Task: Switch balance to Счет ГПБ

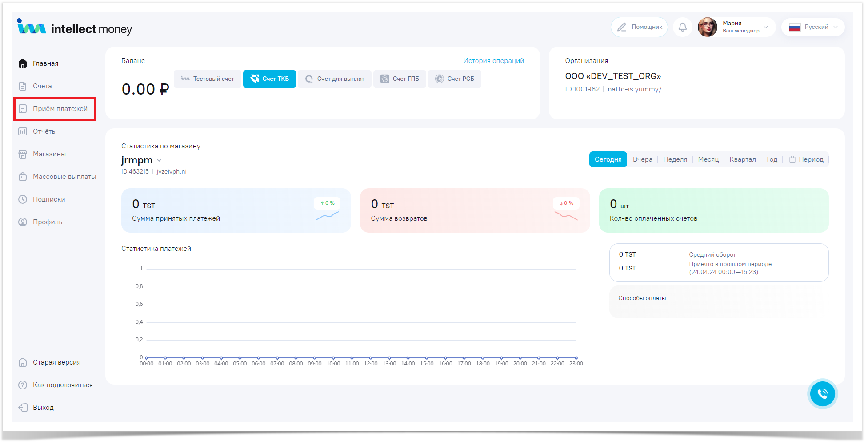Action: click(x=400, y=79)
